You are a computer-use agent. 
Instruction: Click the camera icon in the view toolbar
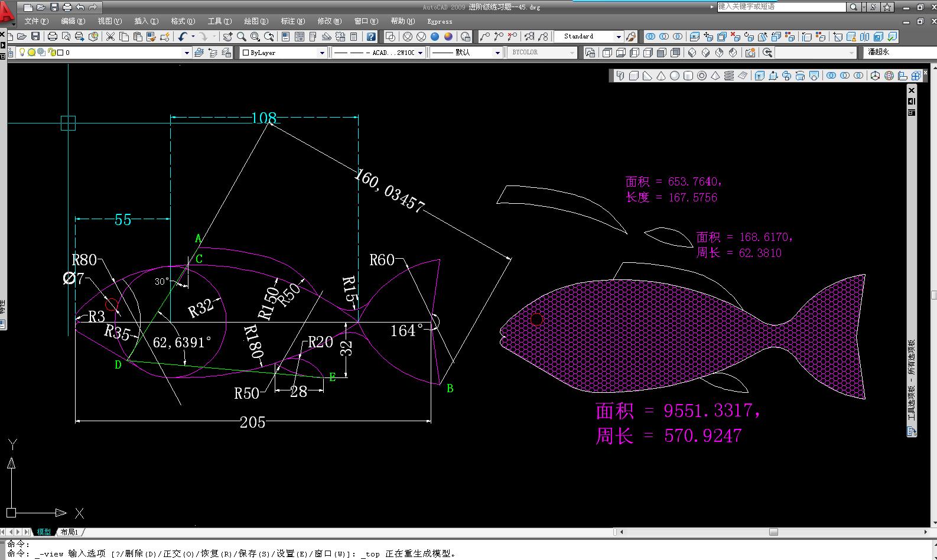coord(750,53)
